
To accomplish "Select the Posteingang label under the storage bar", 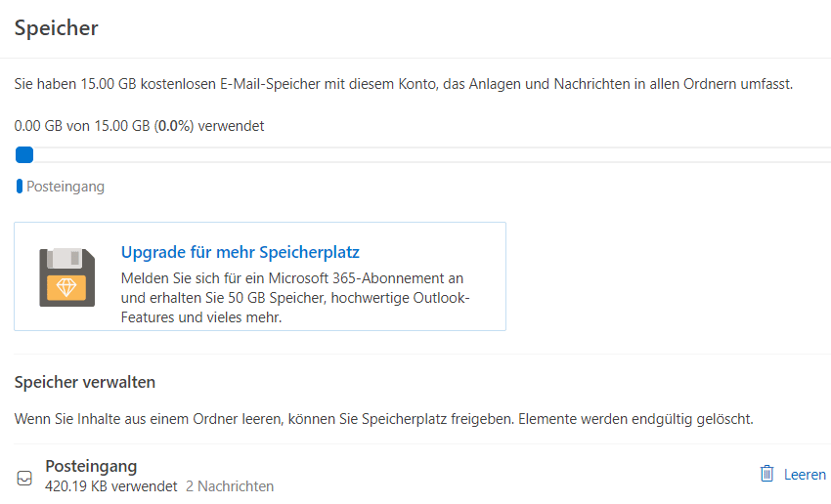I will coord(66,187).
